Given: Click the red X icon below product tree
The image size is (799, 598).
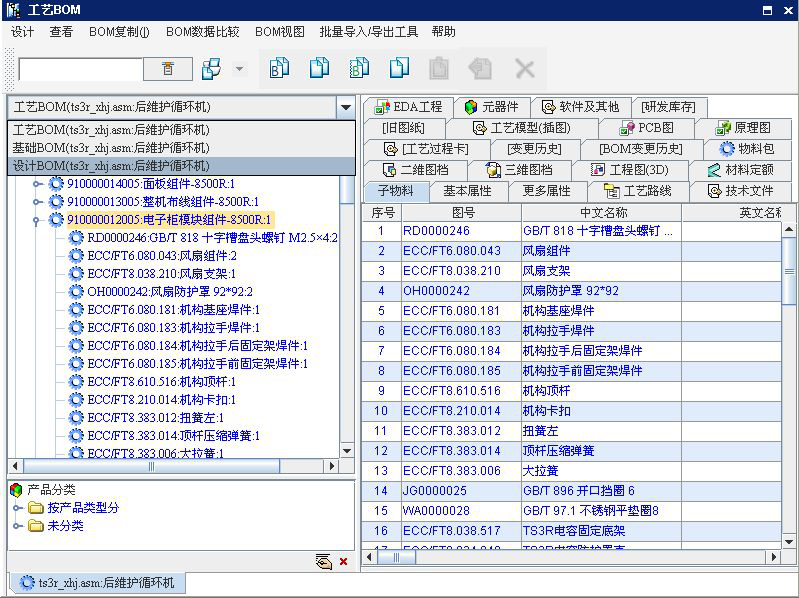Looking at the screenshot, I should (x=344, y=562).
